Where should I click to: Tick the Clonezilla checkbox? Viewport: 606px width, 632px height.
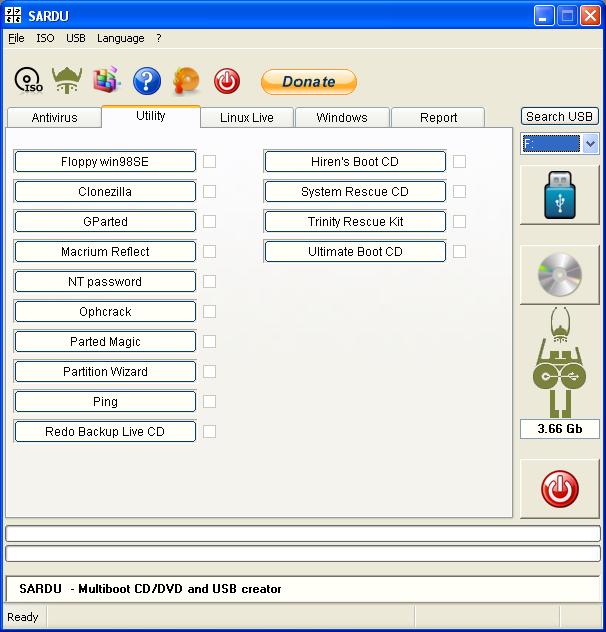(x=209, y=191)
